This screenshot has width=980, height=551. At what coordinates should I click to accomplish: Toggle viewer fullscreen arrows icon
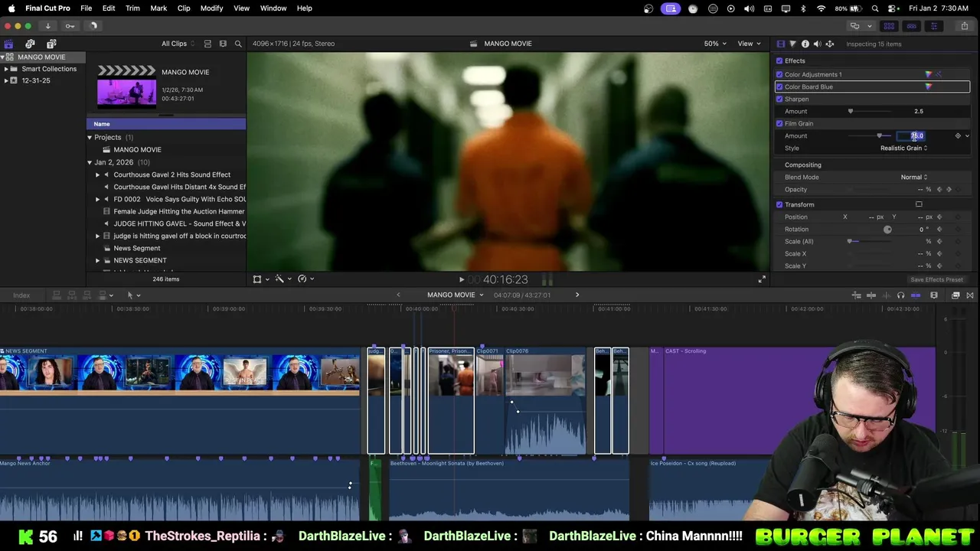(x=762, y=279)
